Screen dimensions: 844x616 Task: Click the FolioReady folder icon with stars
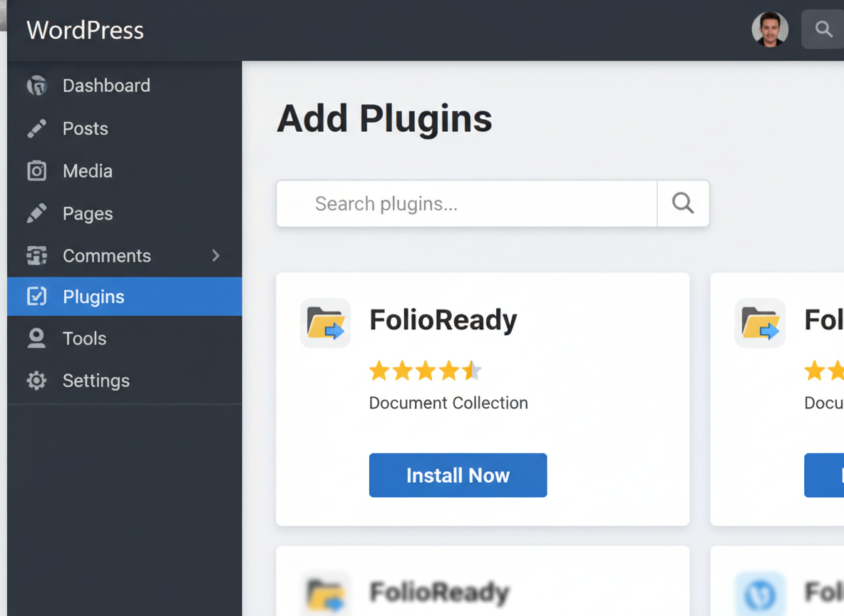tap(325, 323)
